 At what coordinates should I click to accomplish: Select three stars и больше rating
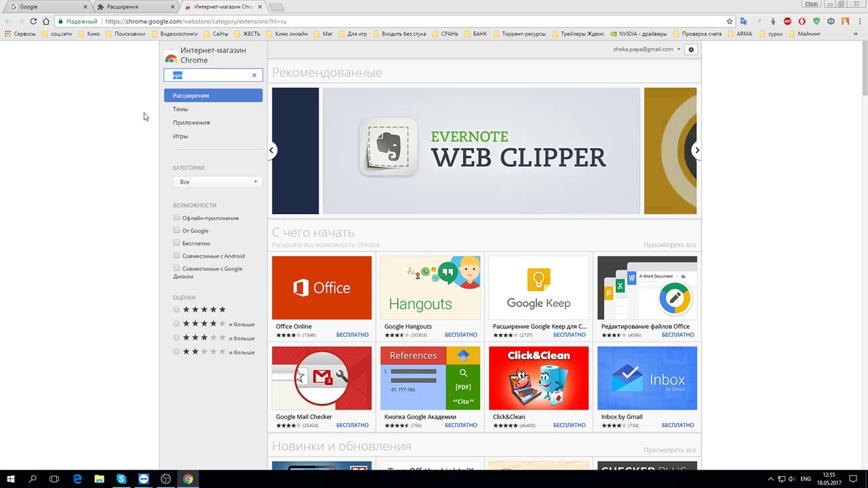(176, 338)
